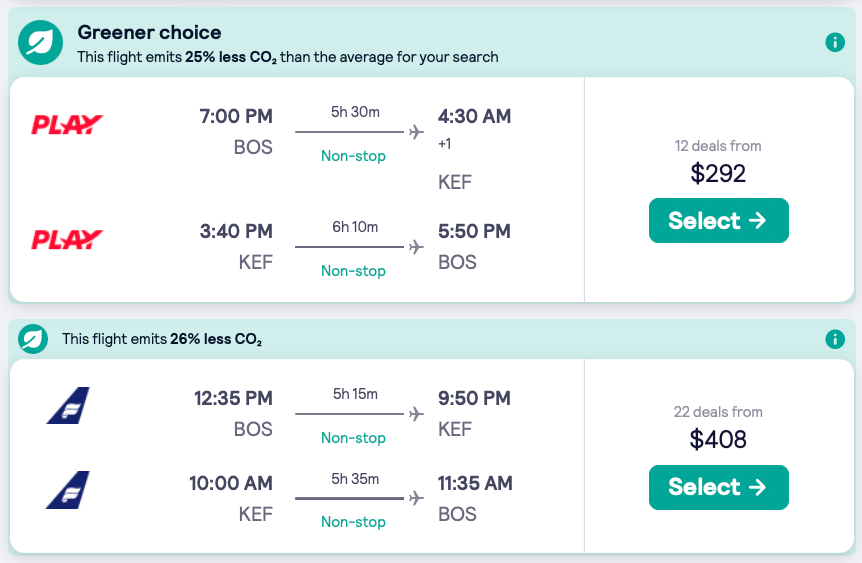Click Non-stop label under 5h 30m flight

[x=353, y=156]
